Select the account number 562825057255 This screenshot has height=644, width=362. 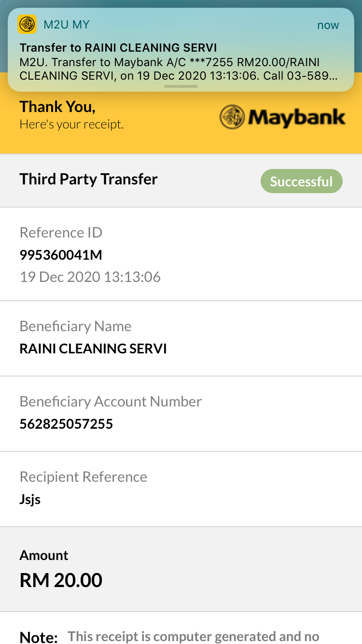tap(66, 424)
